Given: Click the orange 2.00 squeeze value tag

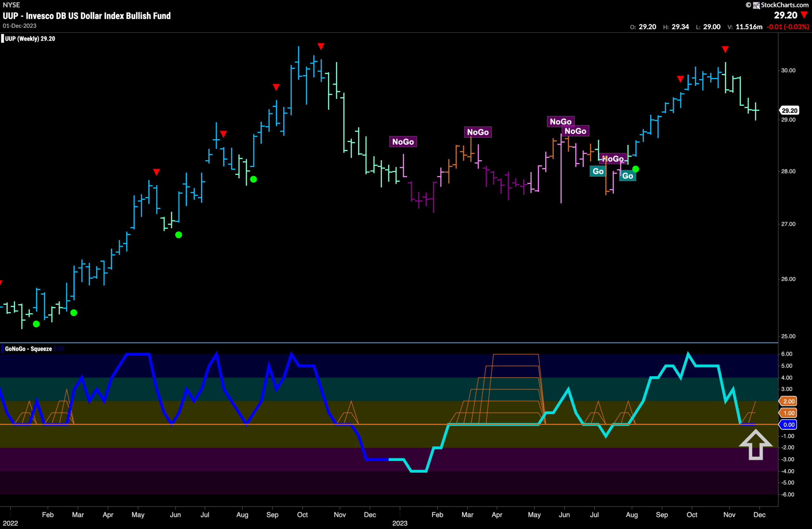Looking at the screenshot, I should pyautogui.click(x=789, y=401).
